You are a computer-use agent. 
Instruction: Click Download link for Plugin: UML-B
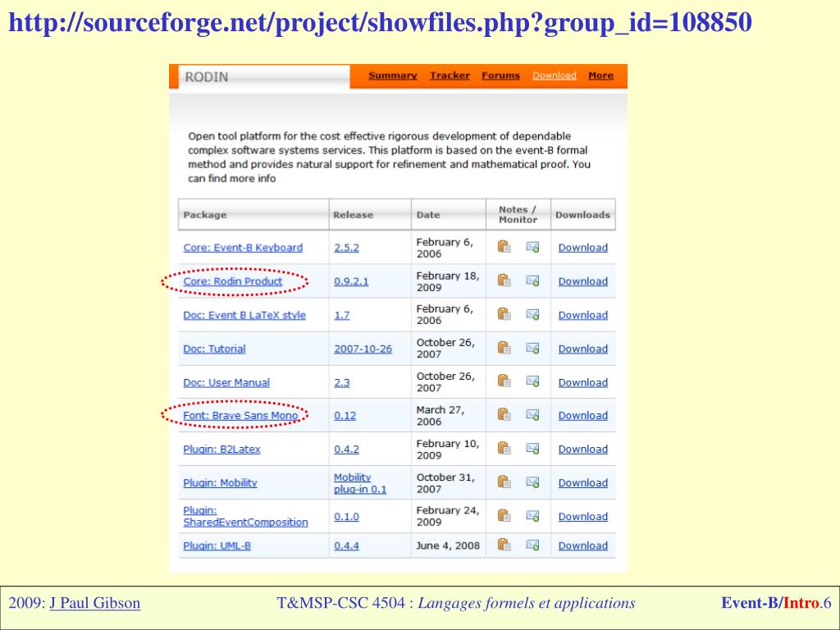pos(583,546)
